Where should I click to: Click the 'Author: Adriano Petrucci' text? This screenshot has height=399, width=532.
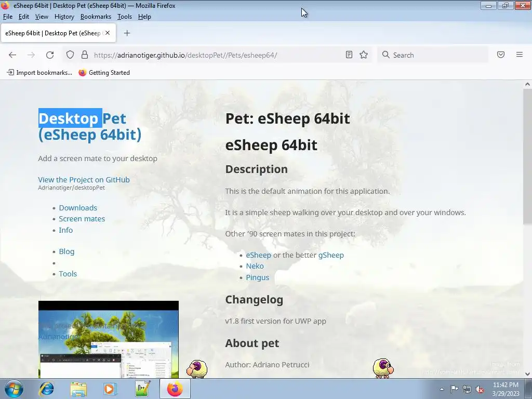tap(267, 365)
